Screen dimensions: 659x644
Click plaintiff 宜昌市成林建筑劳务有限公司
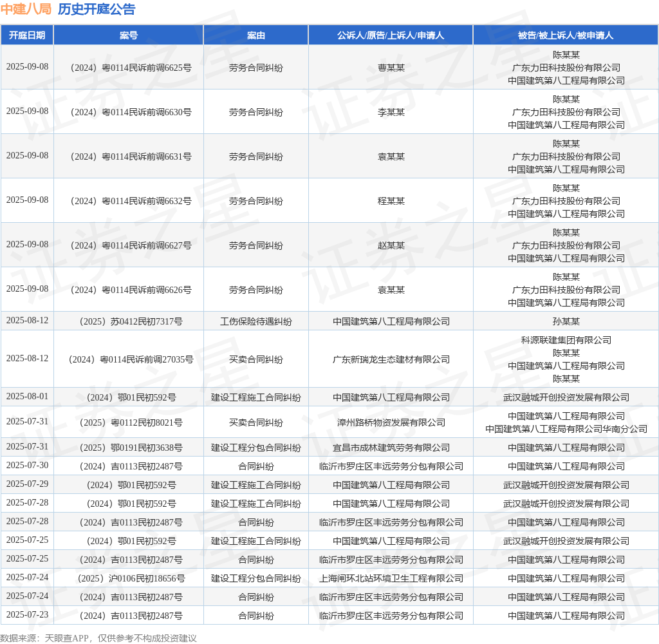point(391,448)
